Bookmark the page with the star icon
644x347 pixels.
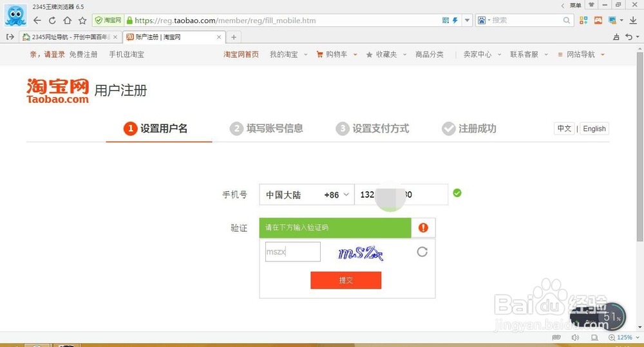[82, 20]
